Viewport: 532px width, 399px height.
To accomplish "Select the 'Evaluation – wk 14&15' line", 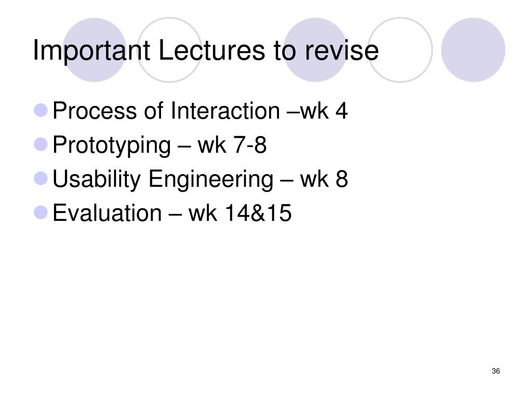I will coord(172,213).
